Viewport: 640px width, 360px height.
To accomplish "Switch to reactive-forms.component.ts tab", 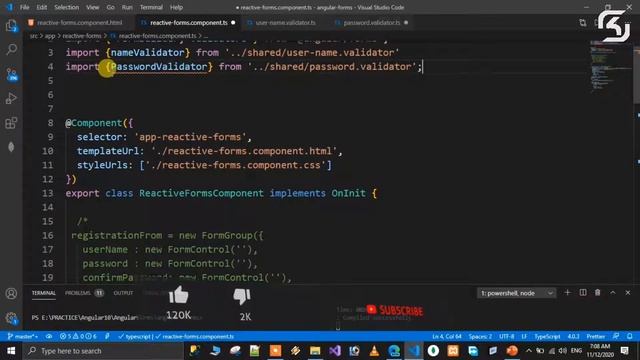I will 189,23.
